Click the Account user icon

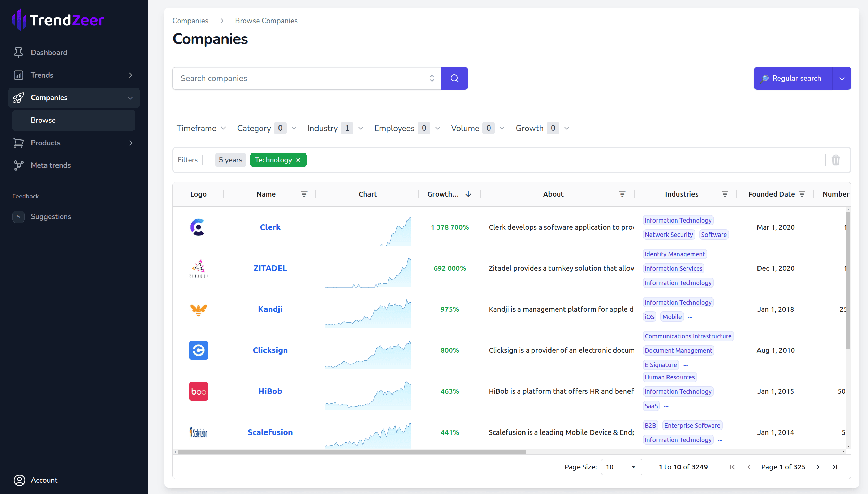coord(19,480)
